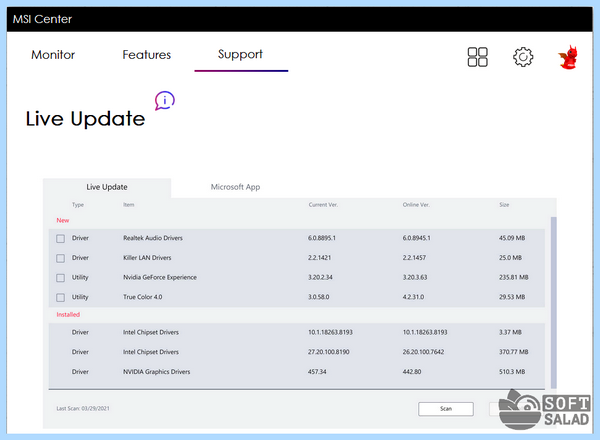Image resolution: width=600 pixels, height=440 pixels.
Task: Click the Installed section label
Action: [68, 315]
